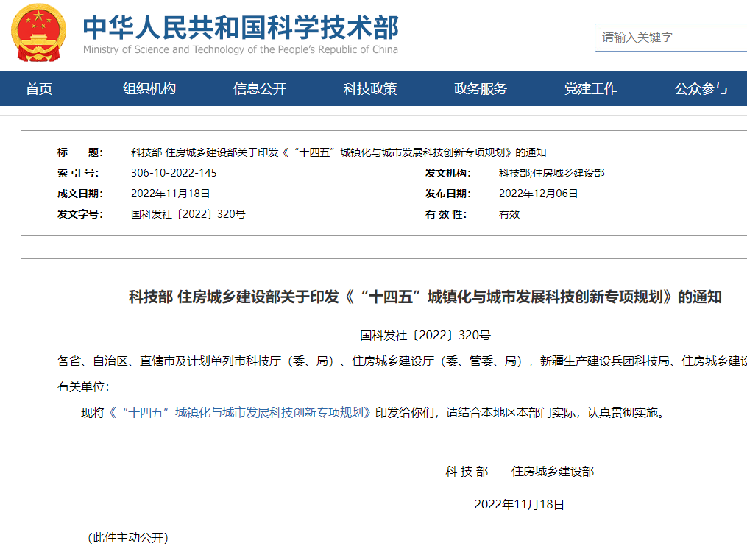Screen dimensions: 747x560
Task: Click the 有效性 value 有效
Action: (x=509, y=214)
